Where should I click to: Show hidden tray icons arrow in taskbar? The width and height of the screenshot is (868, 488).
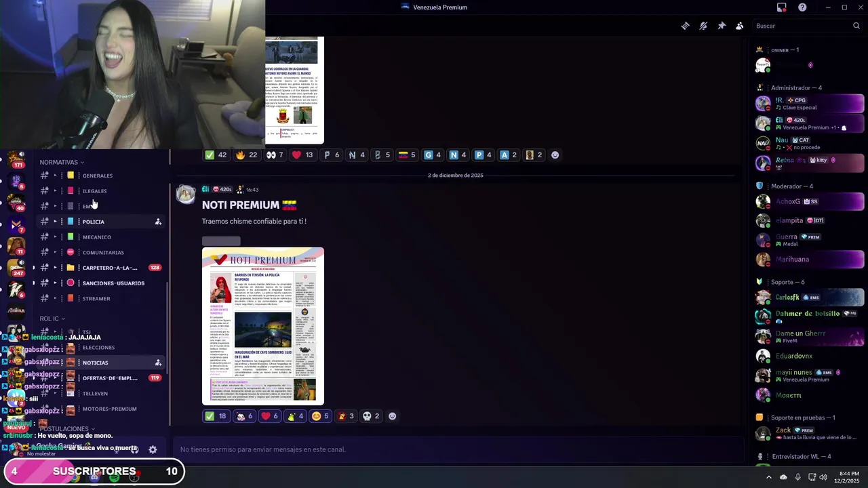(x=768, y=477)
